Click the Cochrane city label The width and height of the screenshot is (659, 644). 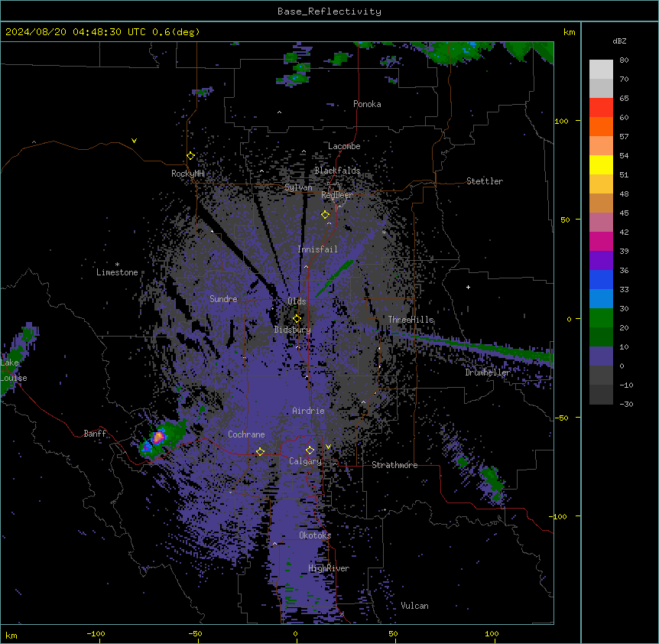coord(246,434)
